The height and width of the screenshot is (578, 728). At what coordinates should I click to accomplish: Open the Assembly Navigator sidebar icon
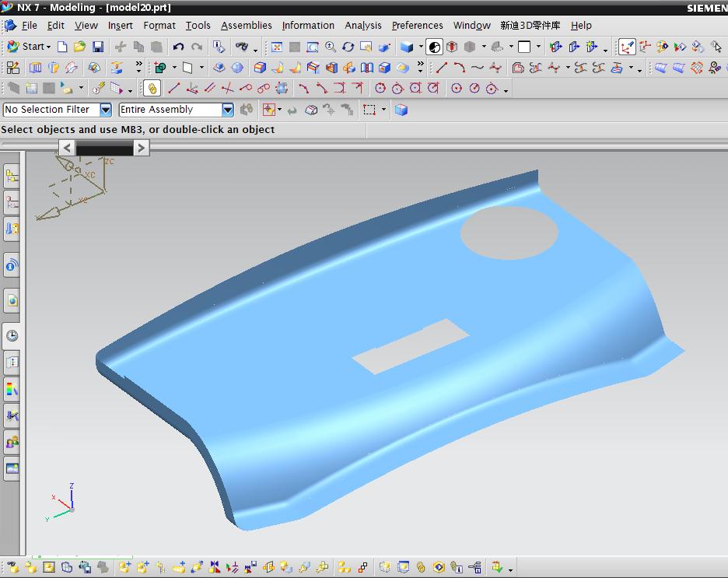pos(12,177)
